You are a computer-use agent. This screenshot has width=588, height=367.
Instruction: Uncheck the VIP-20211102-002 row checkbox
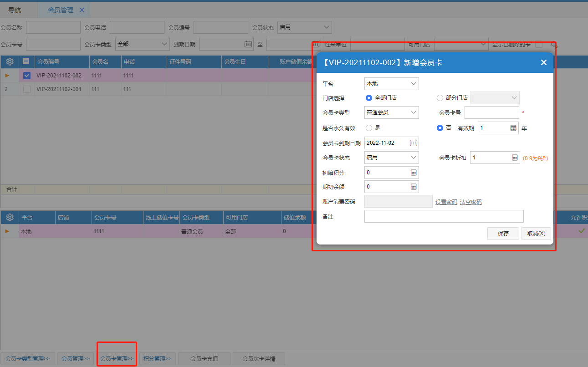pyautogui.click(x=27, y=76)
